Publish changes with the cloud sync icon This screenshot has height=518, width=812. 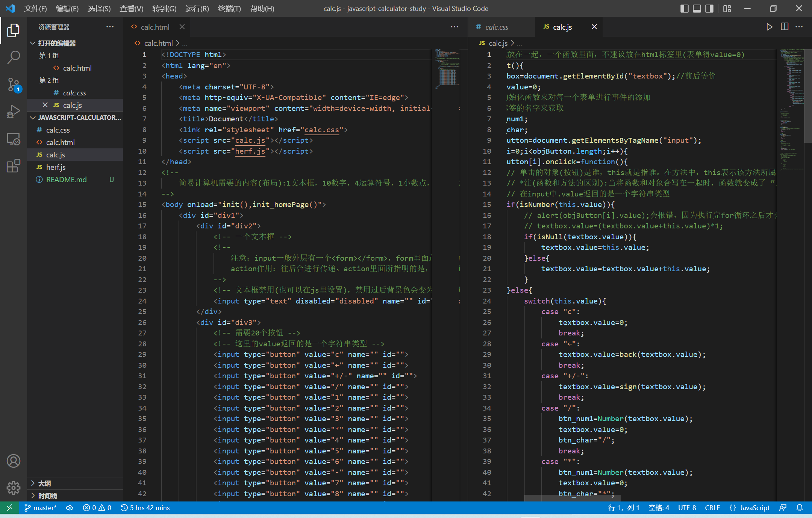(x=70, y=508)
